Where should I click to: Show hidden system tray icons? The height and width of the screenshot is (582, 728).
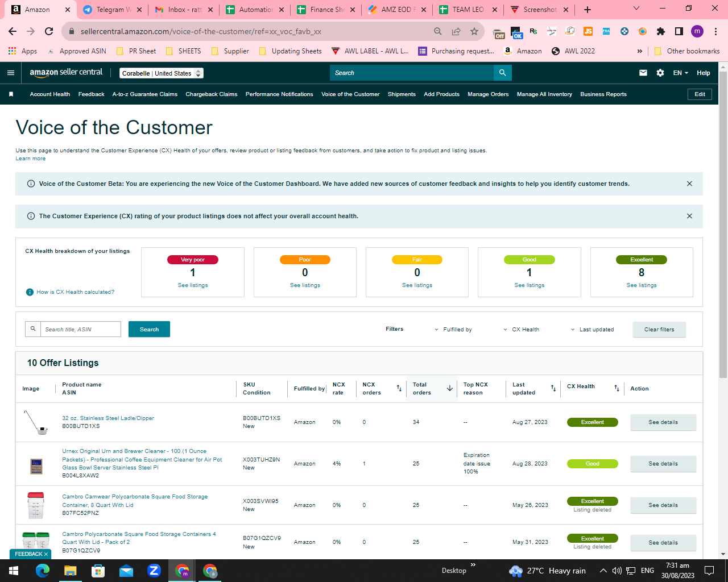pos(603,571)
